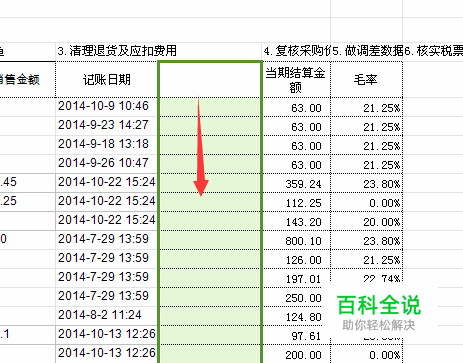Click the 63.00 amount in the 2014-10-9 10:46 row
This screenshot has height=363, width=463.
point(296,107)
